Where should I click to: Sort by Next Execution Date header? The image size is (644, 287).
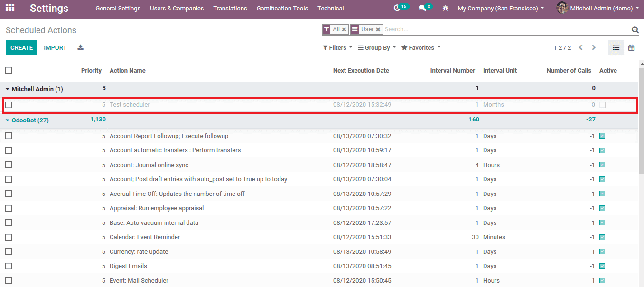(x=361, y=70)
